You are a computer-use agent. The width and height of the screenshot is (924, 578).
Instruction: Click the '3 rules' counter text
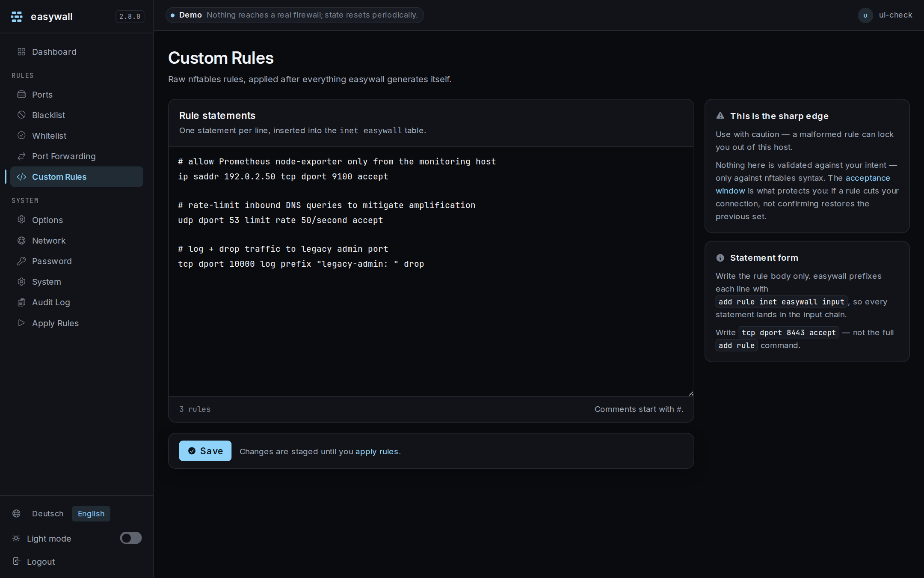tap(195, 409)
